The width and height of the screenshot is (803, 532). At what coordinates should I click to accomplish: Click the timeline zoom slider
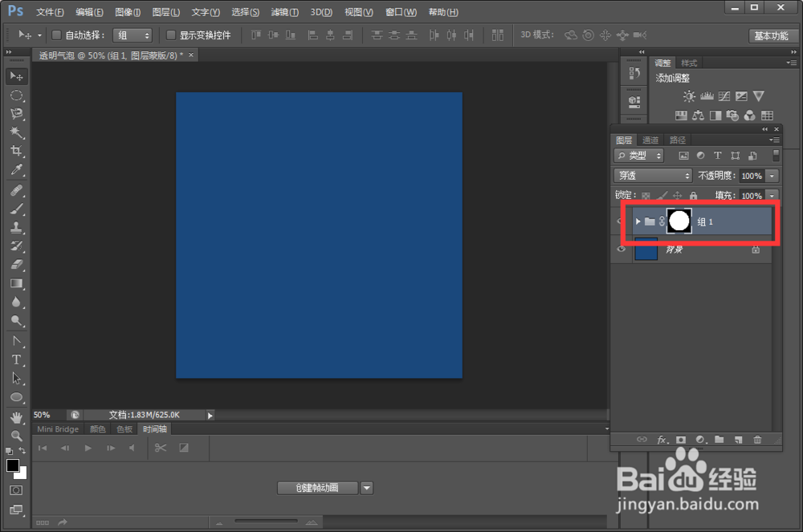(267, 522)
